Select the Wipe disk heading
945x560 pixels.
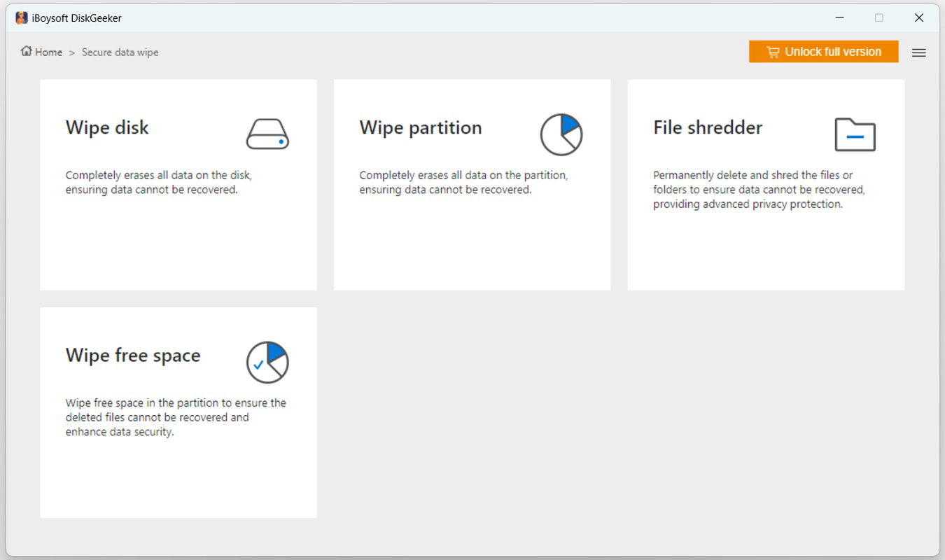point(107,127)
